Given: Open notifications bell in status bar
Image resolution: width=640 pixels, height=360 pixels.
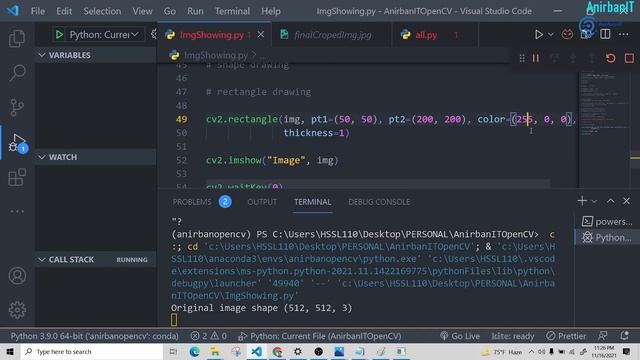Looking at the screenshot, I should [624, 336].
